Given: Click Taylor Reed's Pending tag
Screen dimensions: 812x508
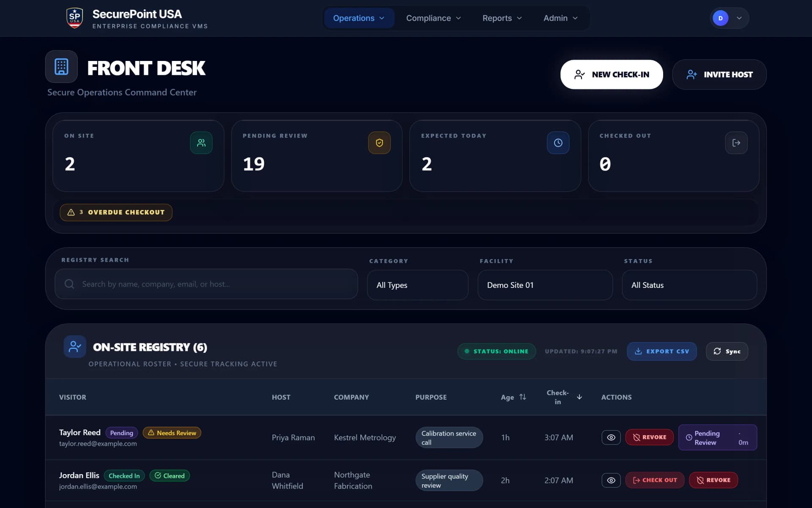Looking at the screenshot, I should (x=121, y=433).
